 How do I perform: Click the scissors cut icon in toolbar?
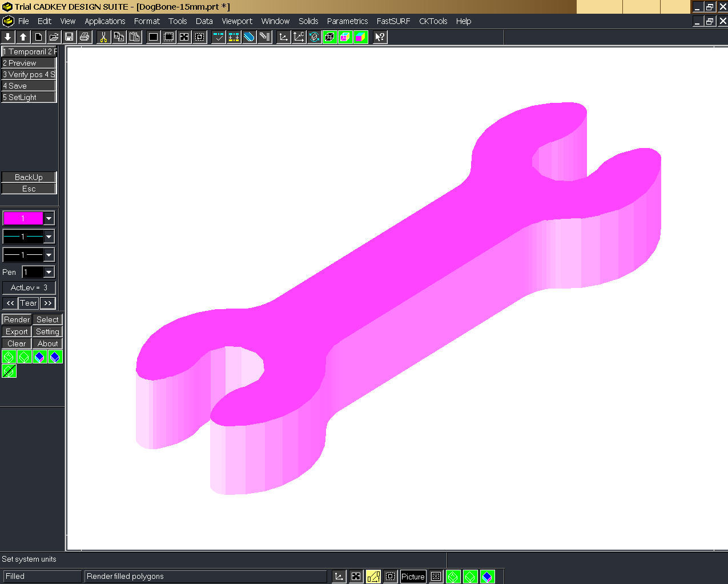point(103,37)
